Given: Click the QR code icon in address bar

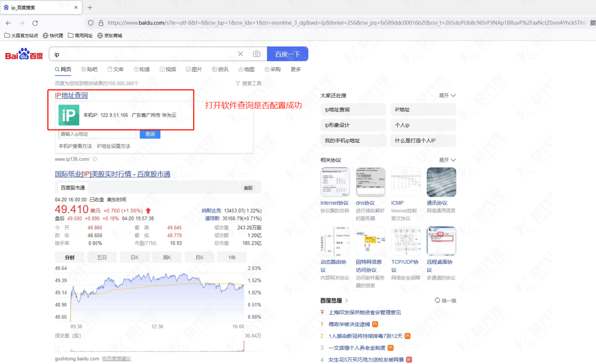Looking at the screenshot, I should [x=593, y=23].
